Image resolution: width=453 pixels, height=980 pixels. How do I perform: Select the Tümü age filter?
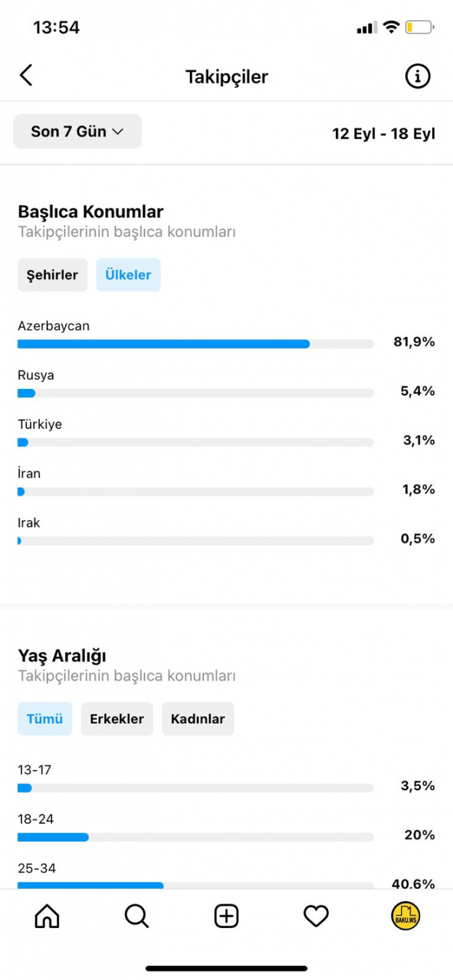45,719
